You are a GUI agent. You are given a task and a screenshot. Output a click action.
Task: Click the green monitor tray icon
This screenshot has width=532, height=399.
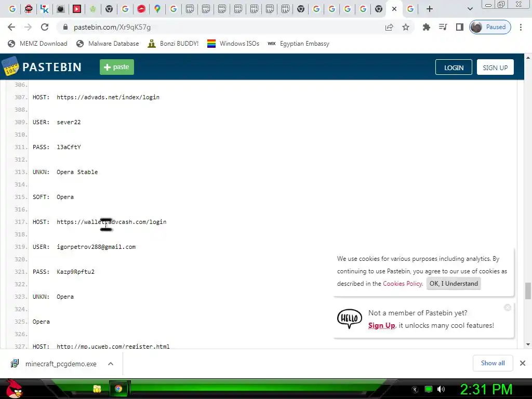(x=429, y=390)
